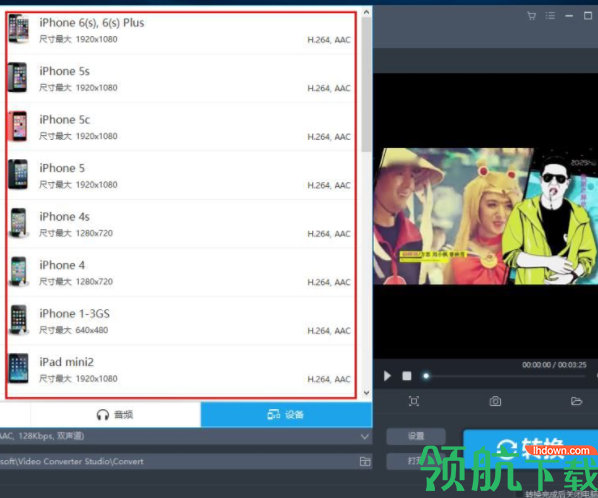Click the iPhone 5s device thumbnail
The width and height of the screenshot is (598, 498).
click(x=18, y=77)
